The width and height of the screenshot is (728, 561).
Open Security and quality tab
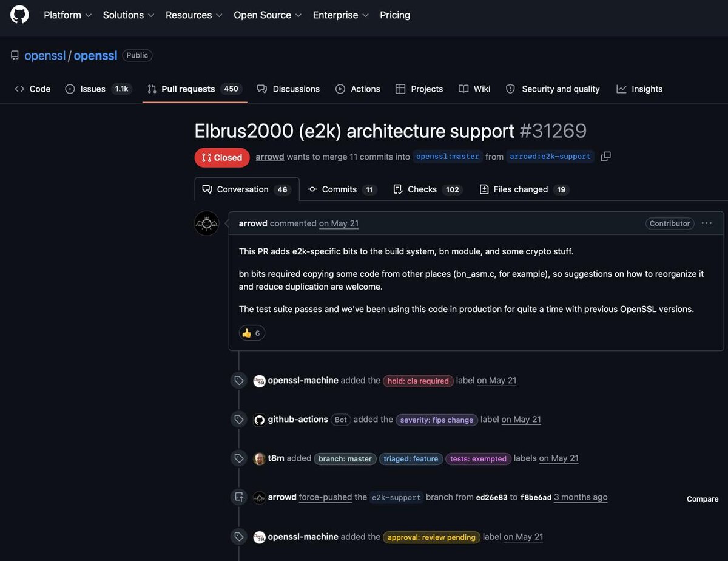[553, 89]
